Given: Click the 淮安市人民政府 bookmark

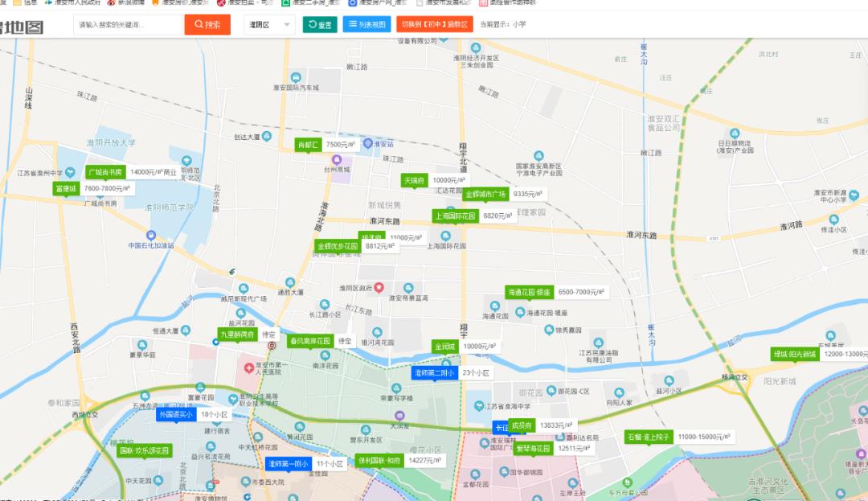Looking at the screenshot, I should (x=72, y=2).
